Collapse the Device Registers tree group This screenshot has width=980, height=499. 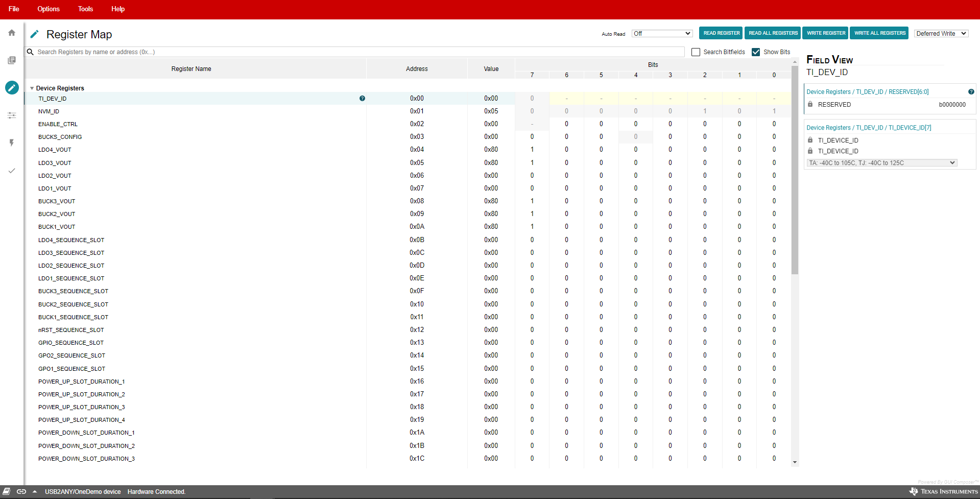(x=32, y=88)
